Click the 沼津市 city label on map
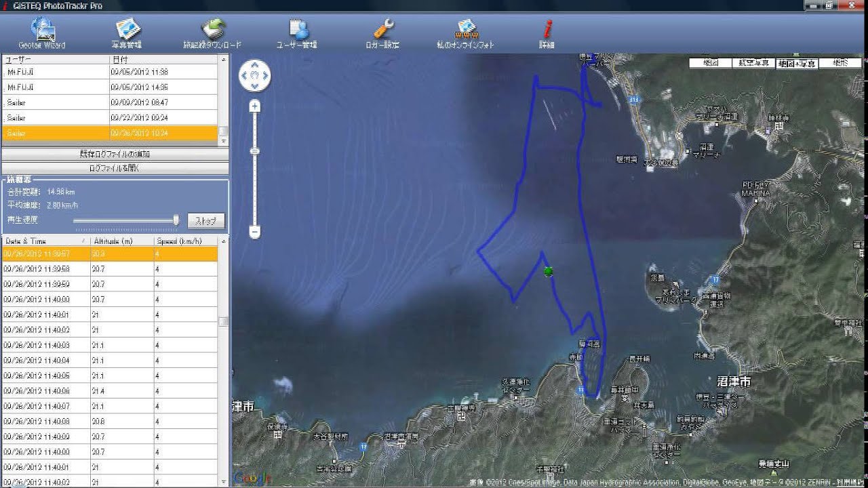The height and width of the screenshot is (488, 868). pos(734,382)
